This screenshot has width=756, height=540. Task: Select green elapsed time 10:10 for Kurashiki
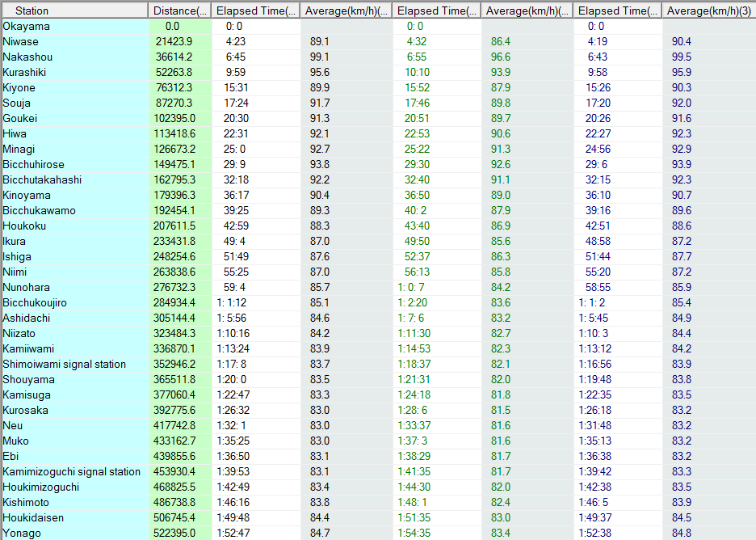pos(417,73)
